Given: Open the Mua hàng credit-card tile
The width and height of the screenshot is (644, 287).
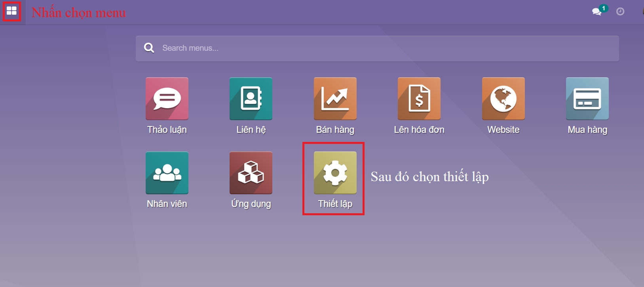Looking at the screenshot, I should click(587, 99).
